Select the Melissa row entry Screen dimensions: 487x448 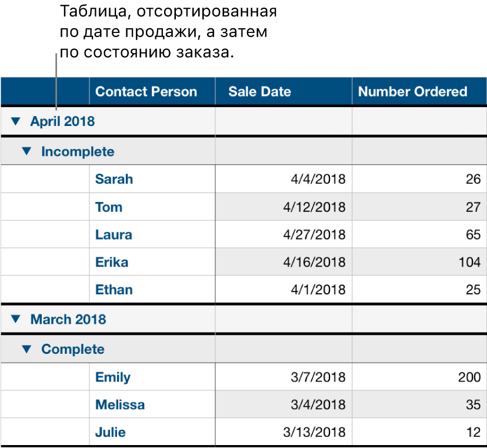119,404
